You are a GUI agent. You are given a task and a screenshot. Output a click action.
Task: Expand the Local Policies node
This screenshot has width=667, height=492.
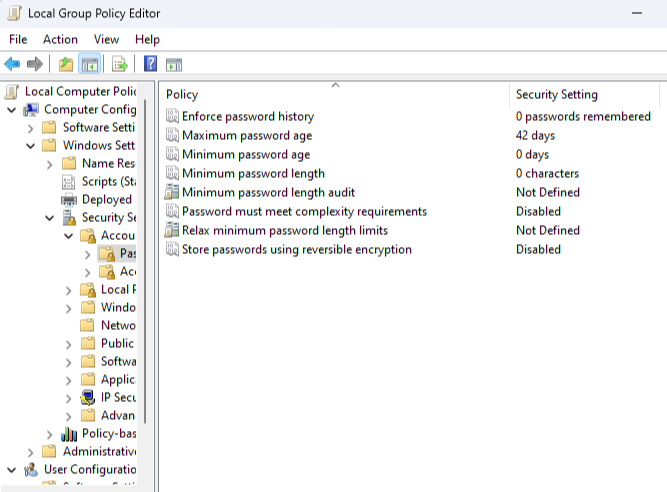pos(68,290)
